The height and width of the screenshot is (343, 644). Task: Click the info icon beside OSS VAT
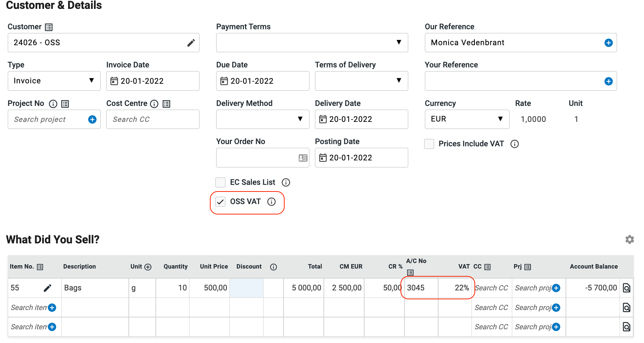coord(272,202)
